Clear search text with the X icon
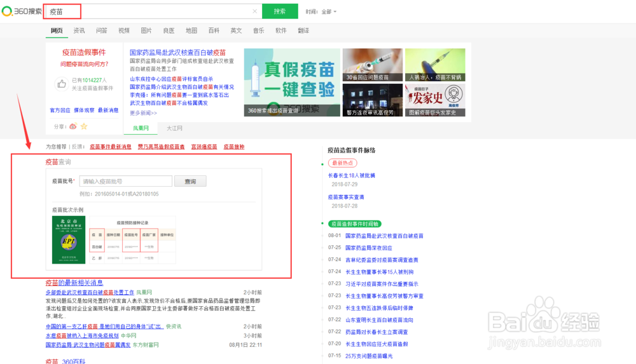The width and height of the screenshot is (636, 364). (x=255, y=11)
